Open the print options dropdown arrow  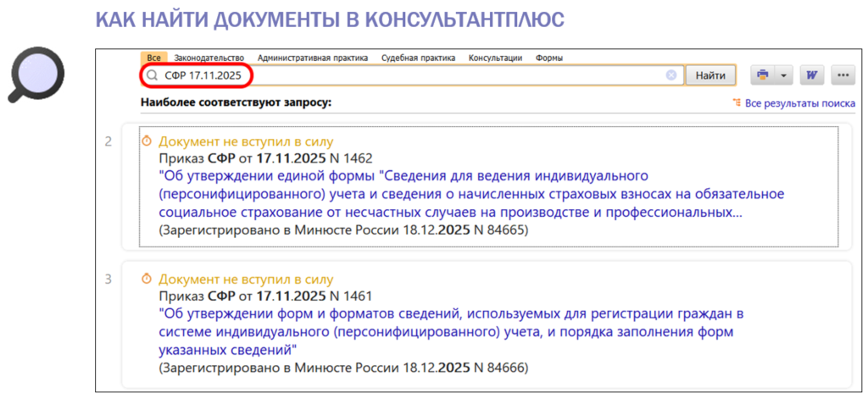tap(784, 75)
